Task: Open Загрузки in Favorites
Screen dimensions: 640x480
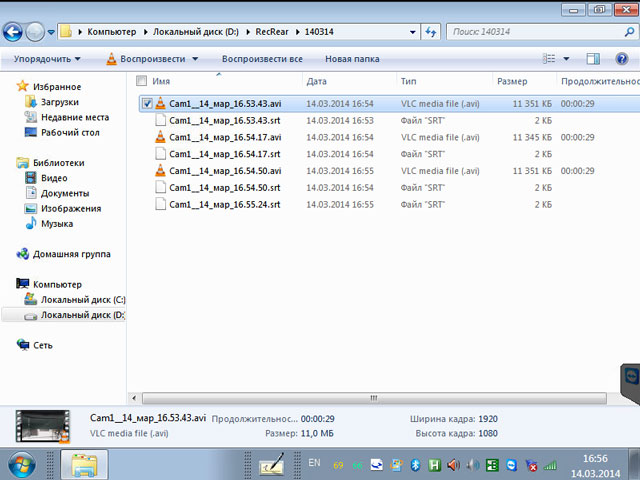Action: (x=60, y=102)
